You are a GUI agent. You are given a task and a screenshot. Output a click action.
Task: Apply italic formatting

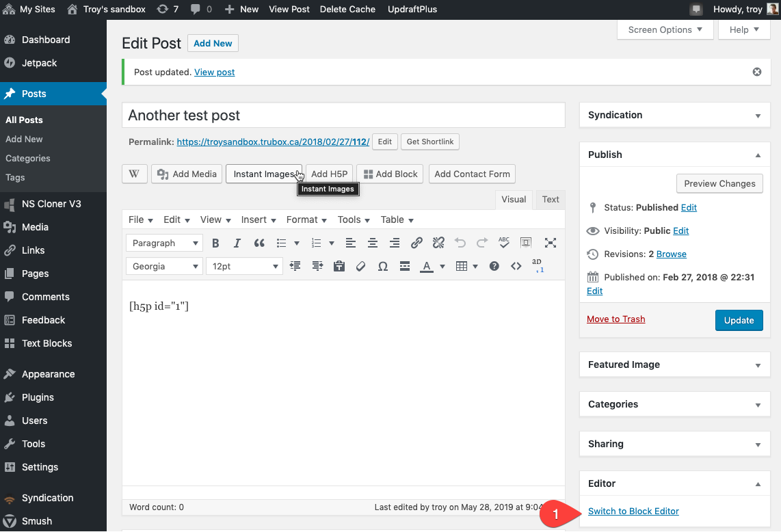(237, 243)
